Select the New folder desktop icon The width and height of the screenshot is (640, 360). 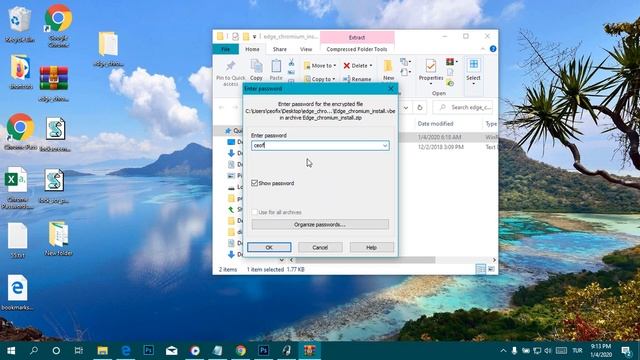click(x=58, y=239)
